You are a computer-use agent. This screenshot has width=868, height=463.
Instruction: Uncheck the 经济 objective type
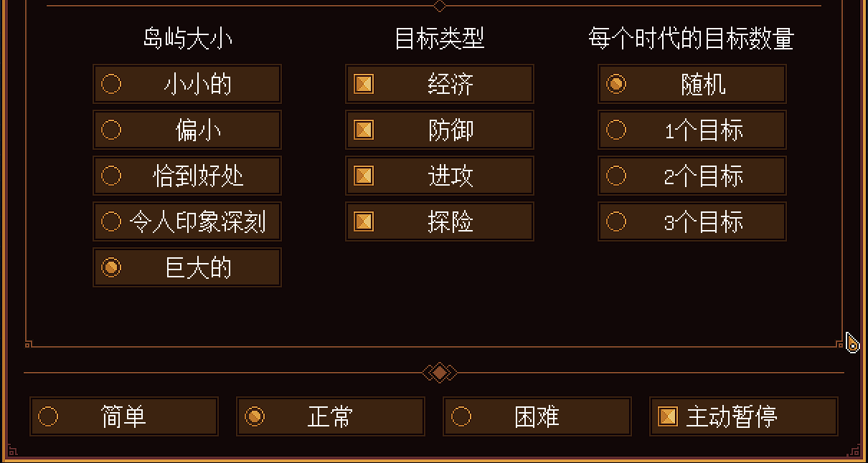click(440, 84)
